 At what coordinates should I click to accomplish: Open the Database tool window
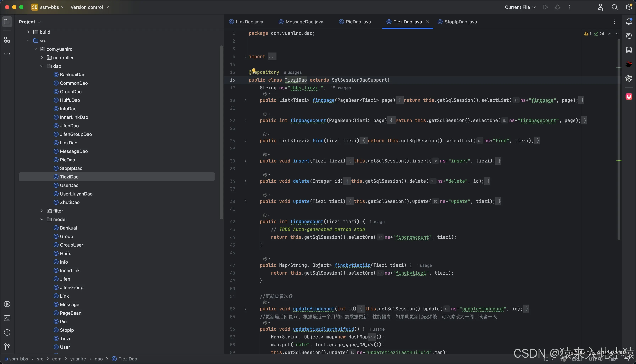click(629, 50)
